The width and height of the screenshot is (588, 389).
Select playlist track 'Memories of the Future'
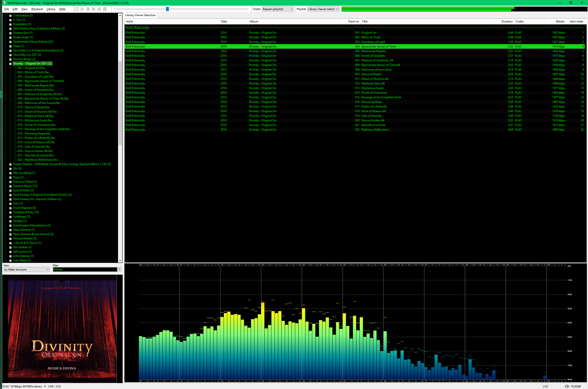pyautogui.click(x=354, y=69)
